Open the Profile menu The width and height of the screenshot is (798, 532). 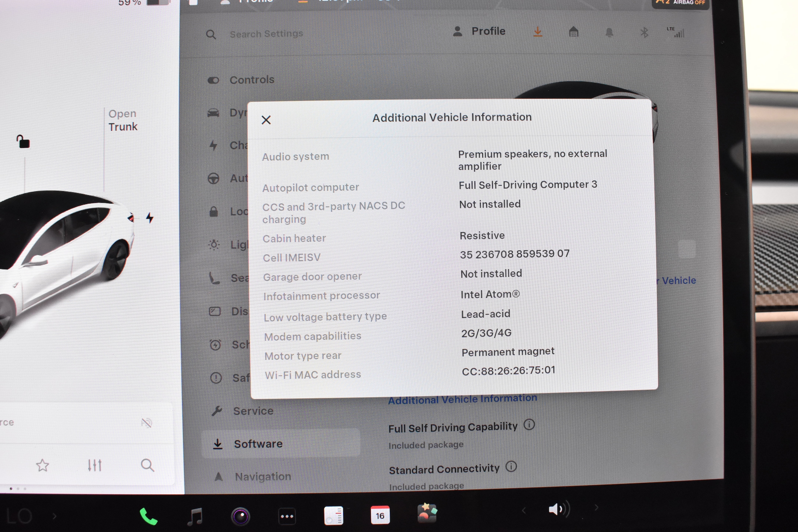coord(479,31)
